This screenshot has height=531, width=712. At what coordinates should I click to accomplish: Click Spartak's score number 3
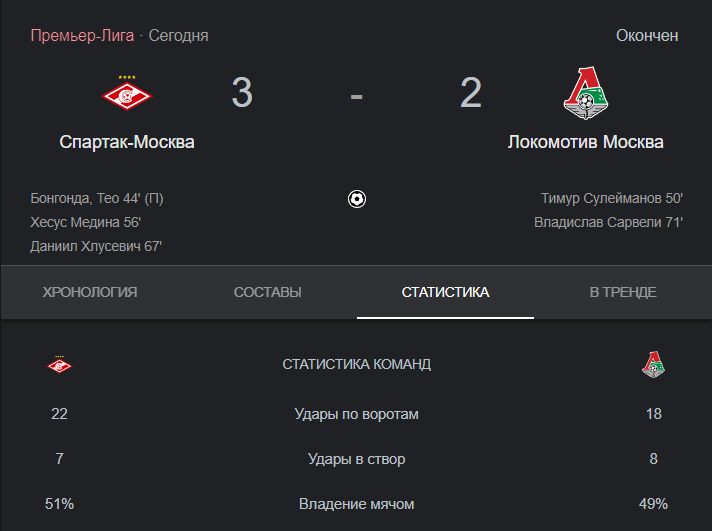click(242, 93)
